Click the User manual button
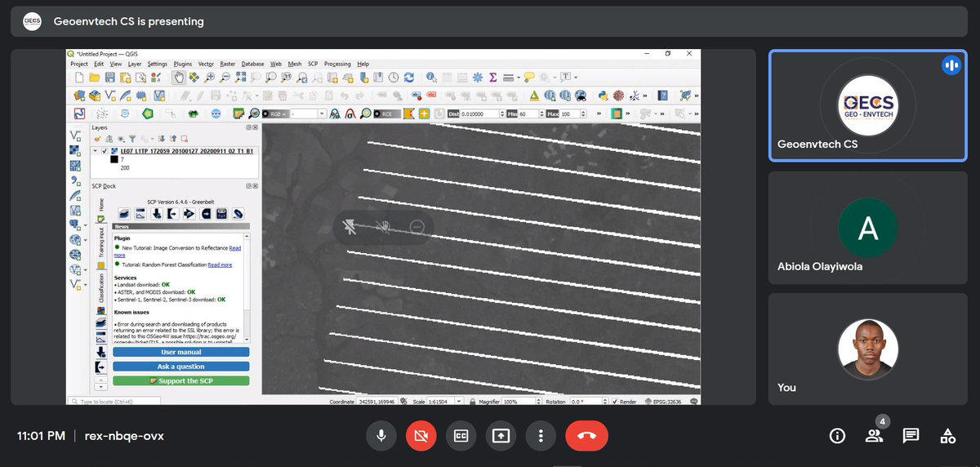The width and height of the screenshot is (980, 467). point(180,352)
